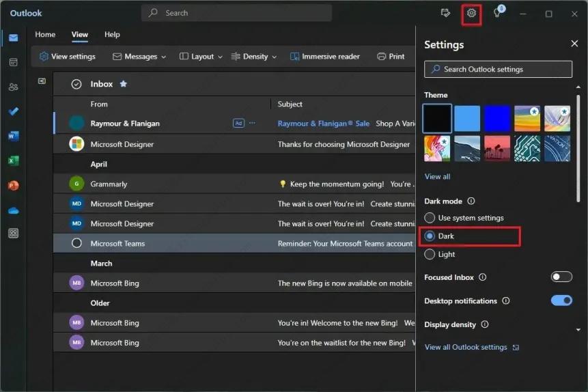Switch to the View tab
The width and height of the screenshot is (588, 392).
pyautogui.click(x=80, y=35)
